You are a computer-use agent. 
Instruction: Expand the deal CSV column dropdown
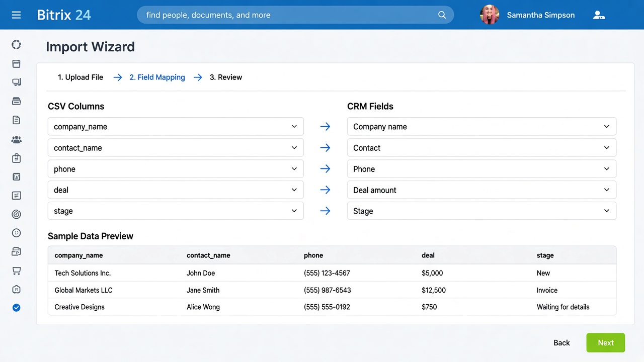tap(176, 190)
